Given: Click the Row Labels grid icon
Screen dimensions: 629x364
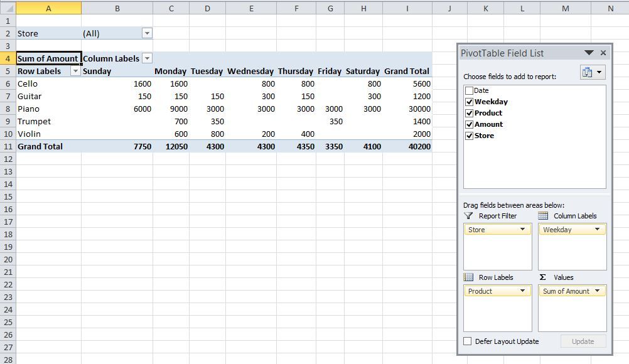Looking at the screenshot, I should pos(470,277).
